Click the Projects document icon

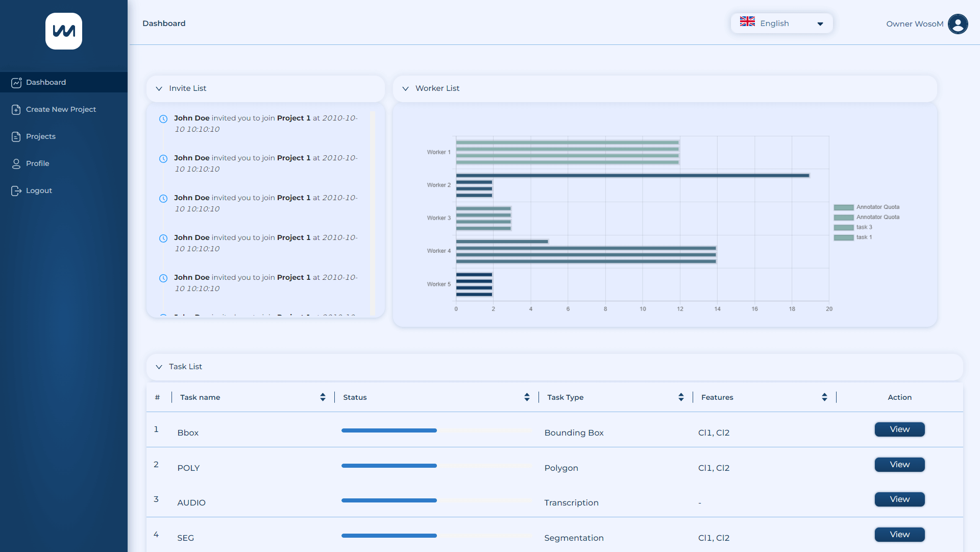tap(16, 137)
